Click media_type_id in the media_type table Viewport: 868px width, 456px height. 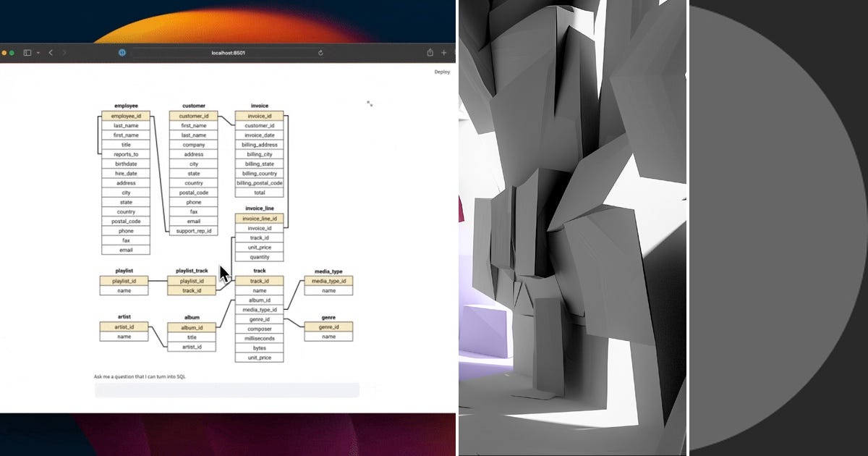tap(328, 281)
